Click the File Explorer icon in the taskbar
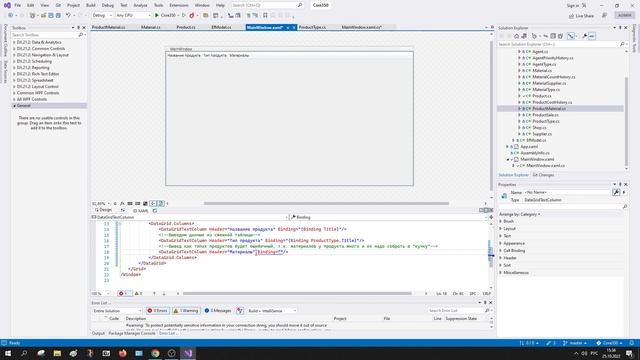This screenshot has width=640, height=360. [x=57, y=353]
